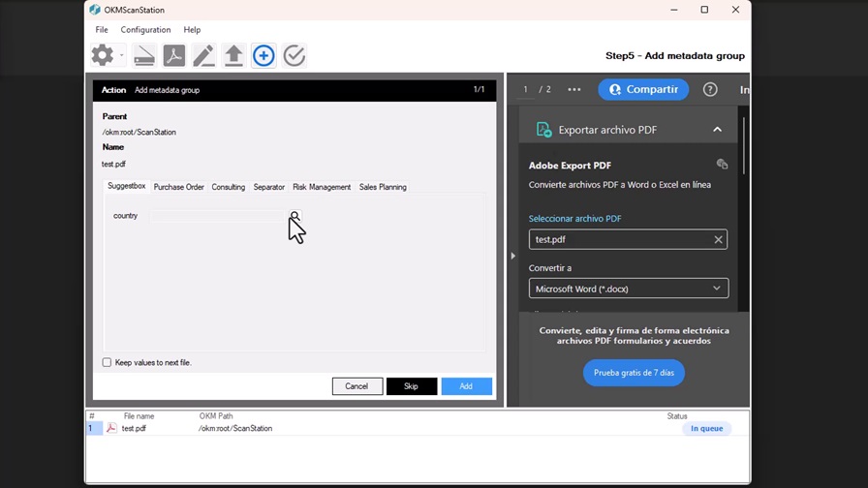Click the Seleccionar archivo PDF link
The image size is (868, 488).
pyautogui.click(x=574, y=219)
